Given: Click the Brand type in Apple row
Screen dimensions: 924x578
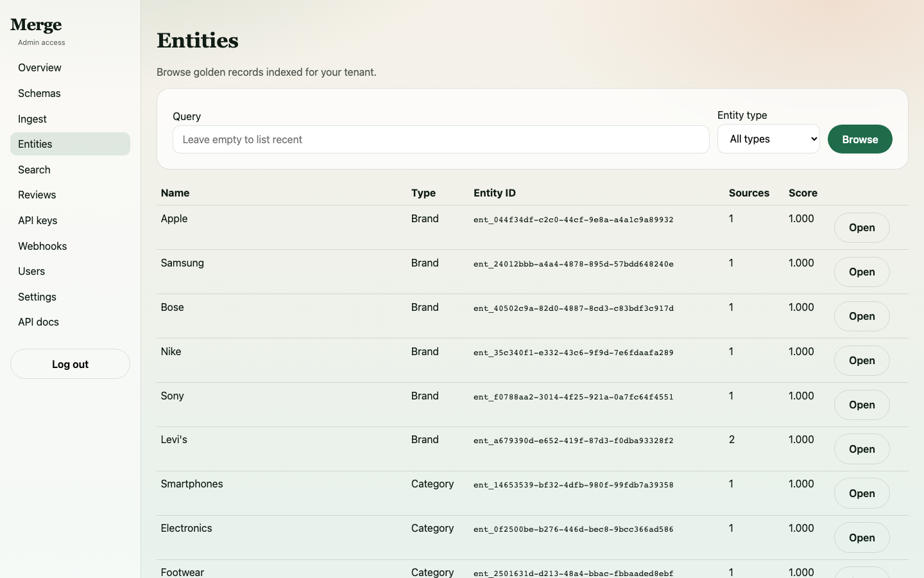Looking at the screenshot, I should (425, 218).
